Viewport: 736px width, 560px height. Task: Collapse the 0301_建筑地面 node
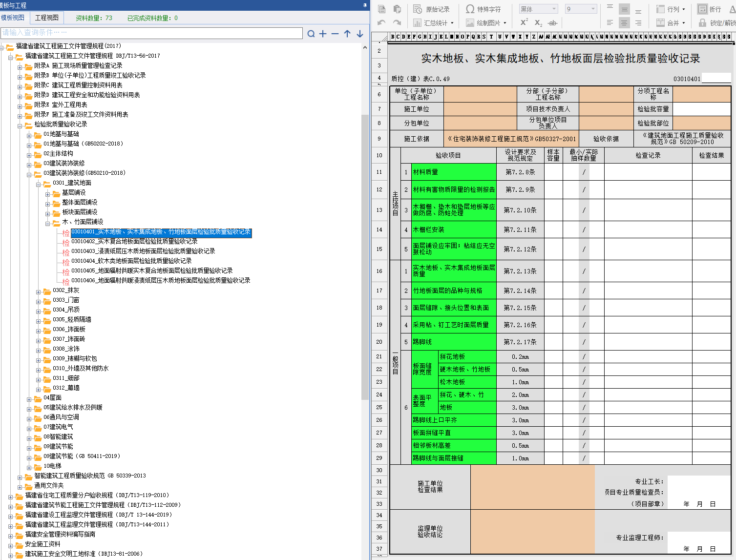pyautogui.click(x=39, y=185)
